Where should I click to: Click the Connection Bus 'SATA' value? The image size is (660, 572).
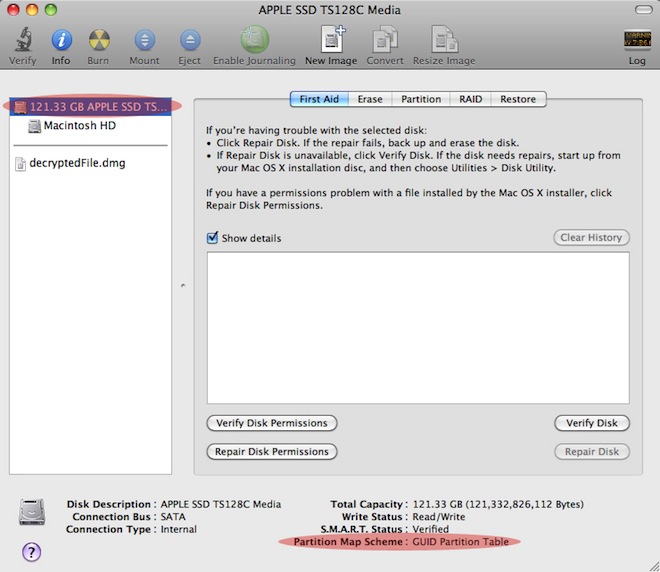pyautogui.click(x=173, y=516)
